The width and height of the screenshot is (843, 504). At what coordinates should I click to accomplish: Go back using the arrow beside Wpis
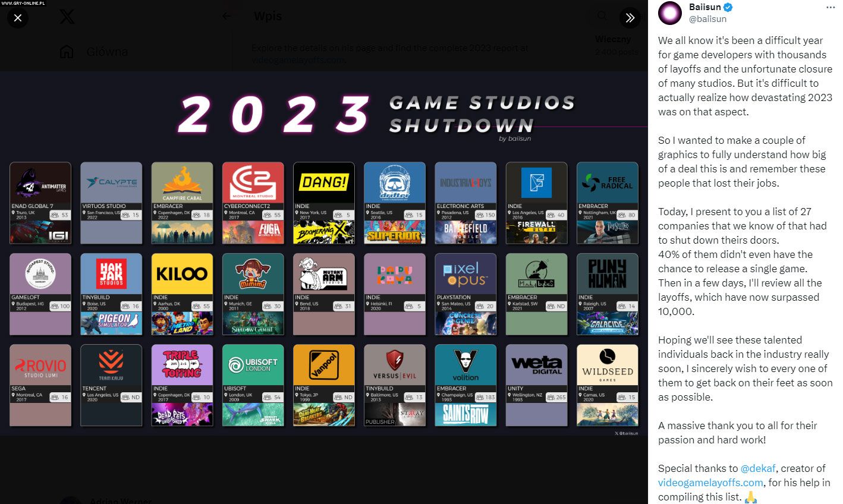click(227, 16)
